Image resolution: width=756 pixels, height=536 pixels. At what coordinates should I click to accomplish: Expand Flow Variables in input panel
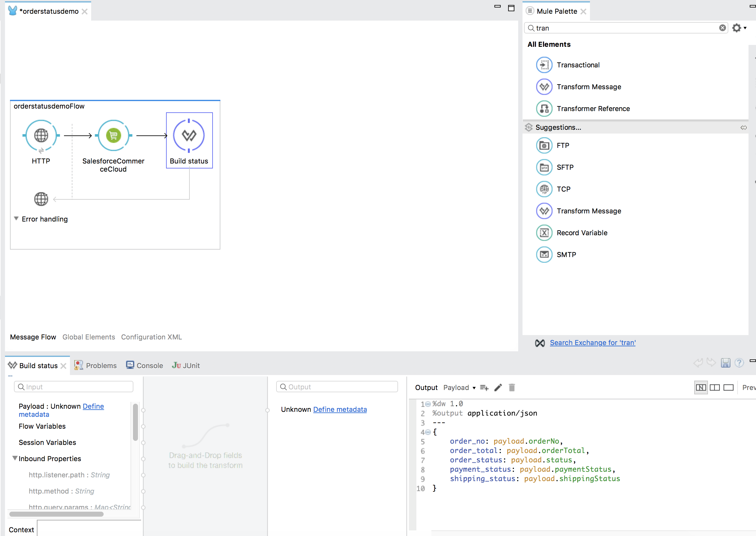42,426
